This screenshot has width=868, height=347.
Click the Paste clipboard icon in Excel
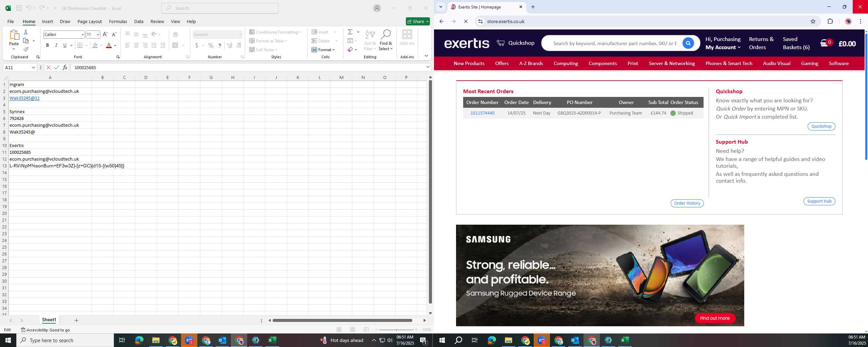coord(14,35)
